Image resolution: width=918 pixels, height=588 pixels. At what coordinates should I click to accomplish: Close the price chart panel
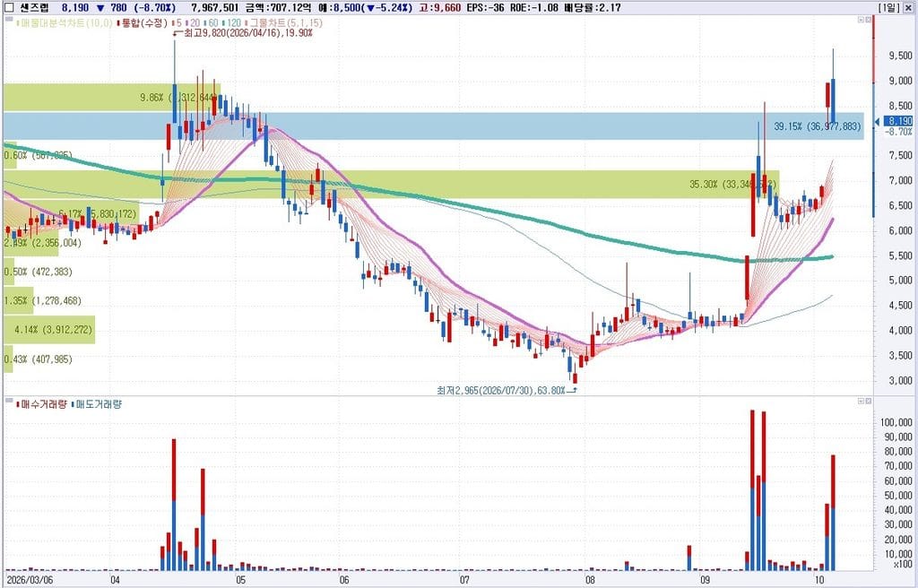point(868,20)
